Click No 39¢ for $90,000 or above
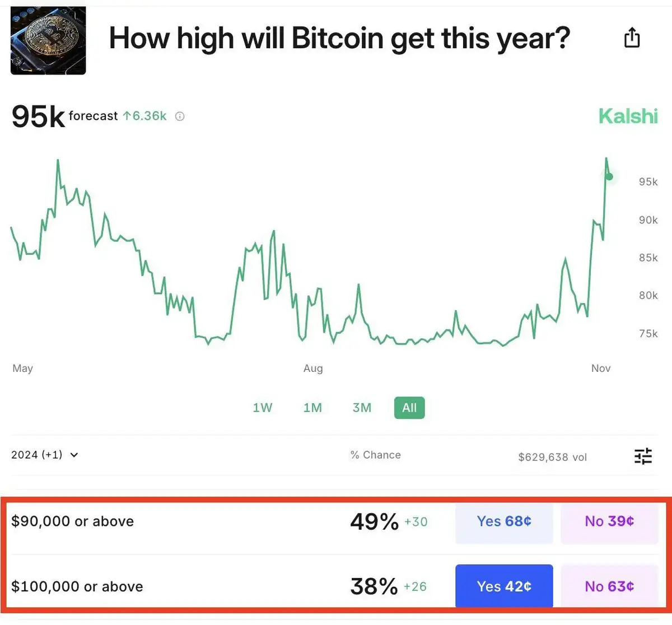This screenshot has height=625, width=672. [609, 521]
